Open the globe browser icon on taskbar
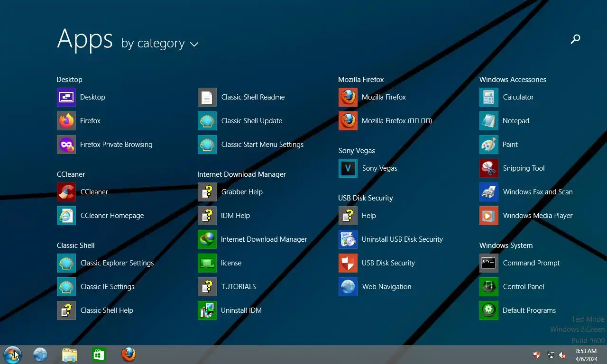Image resolution: width=607 pixels, height=364 pixels. (x=40, y=355)
